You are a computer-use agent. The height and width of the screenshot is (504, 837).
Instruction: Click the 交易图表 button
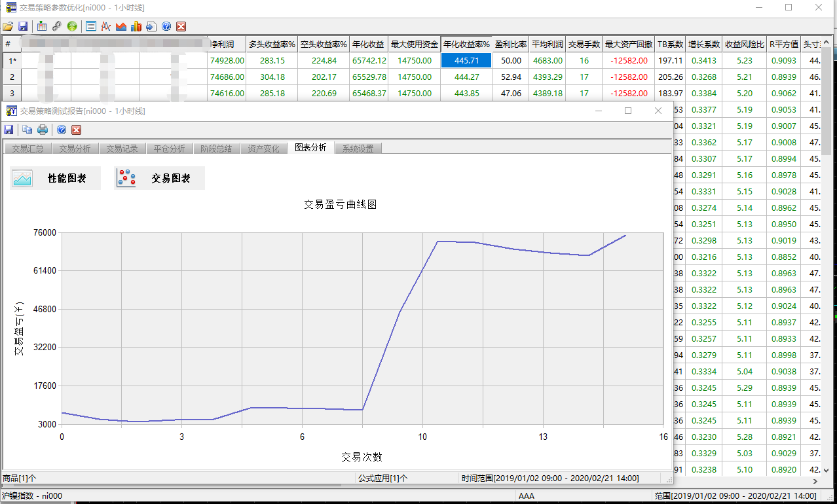click(x=160, y=178)
